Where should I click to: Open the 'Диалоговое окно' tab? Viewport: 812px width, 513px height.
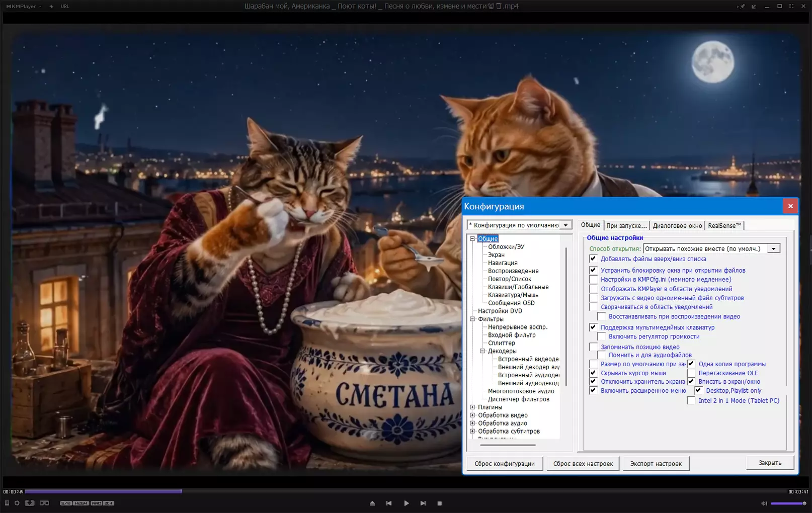[x=677, y=226]
